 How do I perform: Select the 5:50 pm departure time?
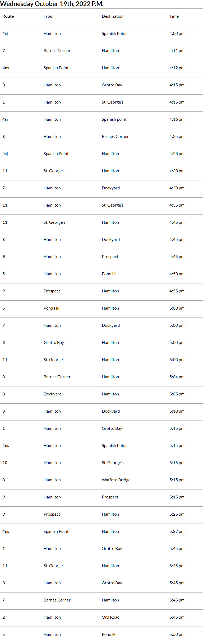[x=177, y=634]
